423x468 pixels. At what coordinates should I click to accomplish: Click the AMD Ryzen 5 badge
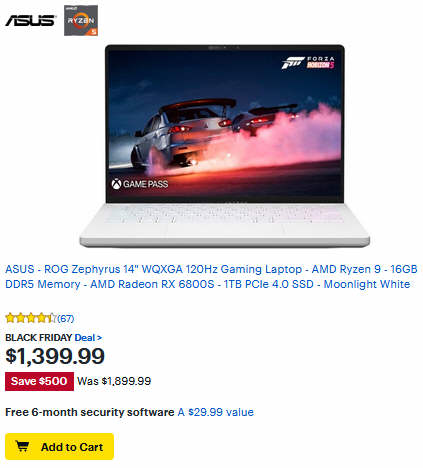81,20
